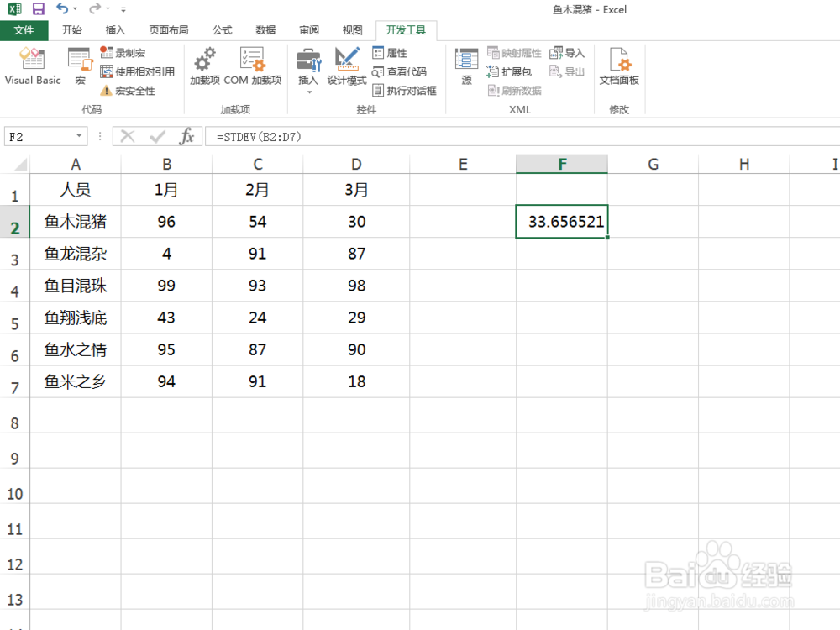Undo the last action
This screenshot has height=630, width=840.
tap(62, 9)
